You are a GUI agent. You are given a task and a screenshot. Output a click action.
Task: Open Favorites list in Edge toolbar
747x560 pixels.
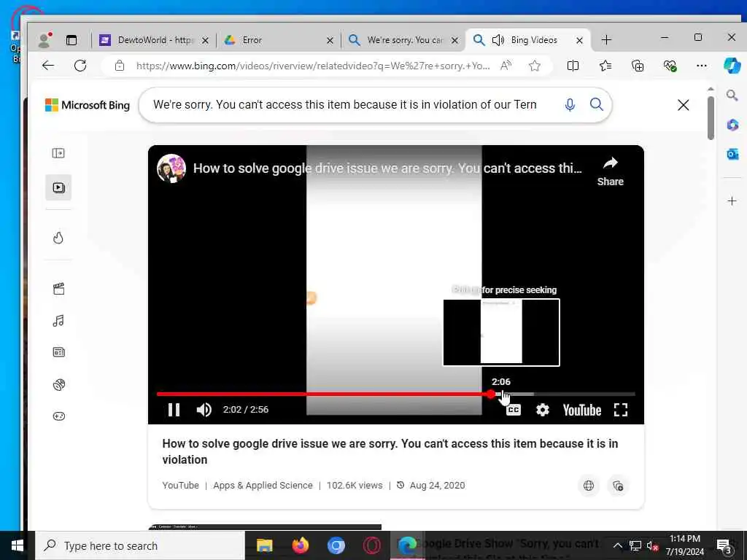[x=605, y=66]
